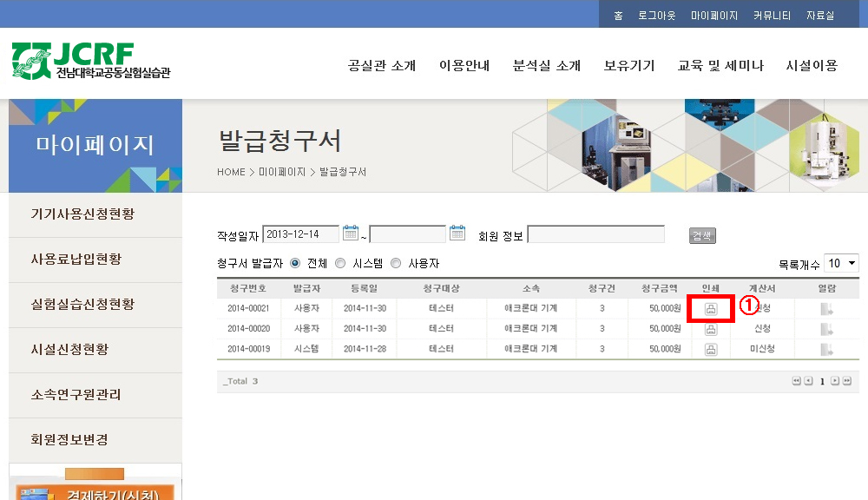This screenshot has width=868, height=500.
Task: Click the 검색 search button
Action: pos(702,235)
